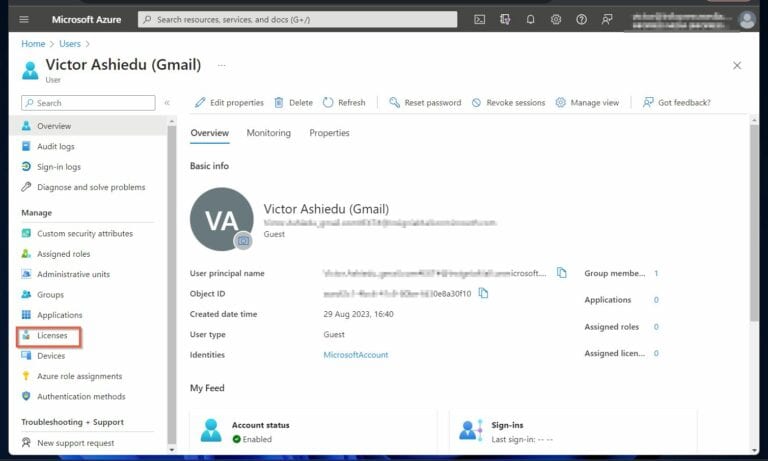Open portal settings gear icon
Image resolution: width=768 pixels, height=461 pixels.
pos(556,20)
